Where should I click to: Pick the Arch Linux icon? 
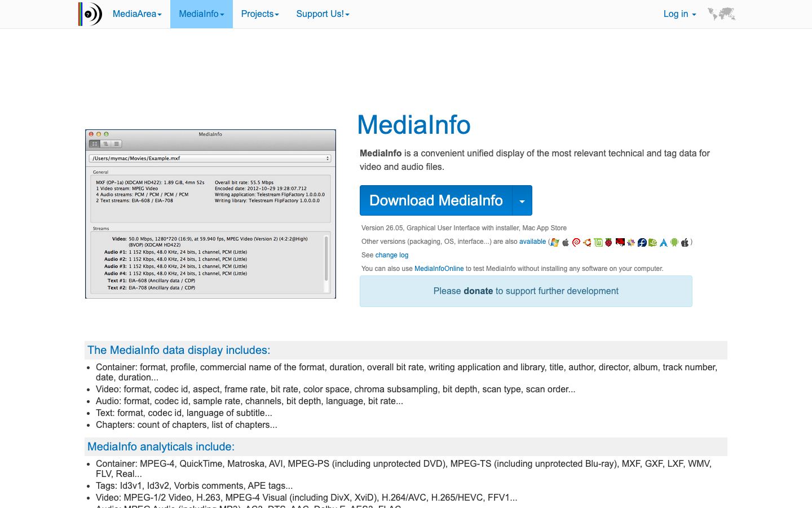[664, 242]
